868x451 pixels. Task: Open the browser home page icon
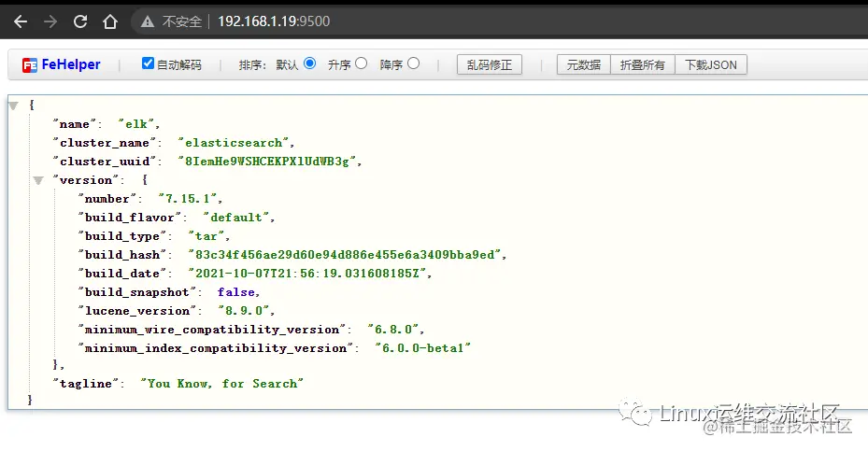tap(110, 21)
